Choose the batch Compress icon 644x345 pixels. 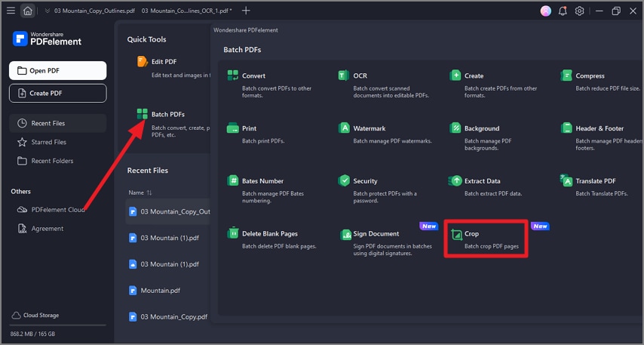pyautogui.click(x=566, y=75)
